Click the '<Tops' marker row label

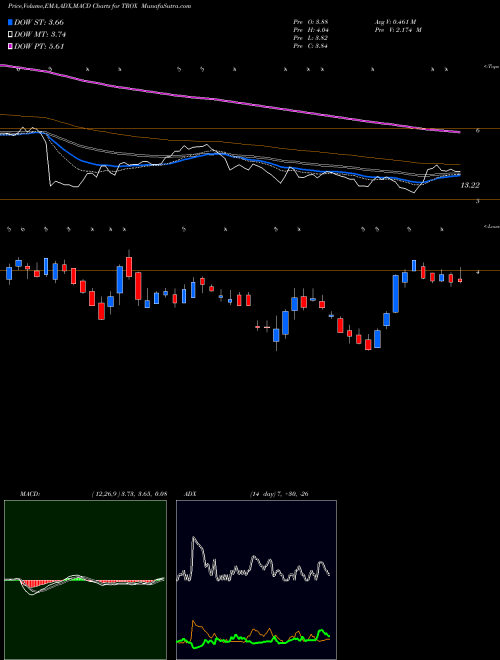coord(492,67)
